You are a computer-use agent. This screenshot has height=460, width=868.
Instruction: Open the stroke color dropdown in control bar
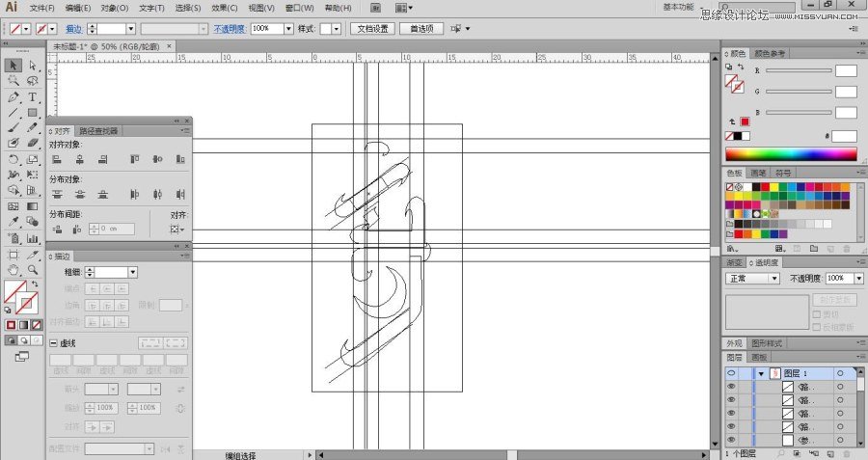[53, 29]
